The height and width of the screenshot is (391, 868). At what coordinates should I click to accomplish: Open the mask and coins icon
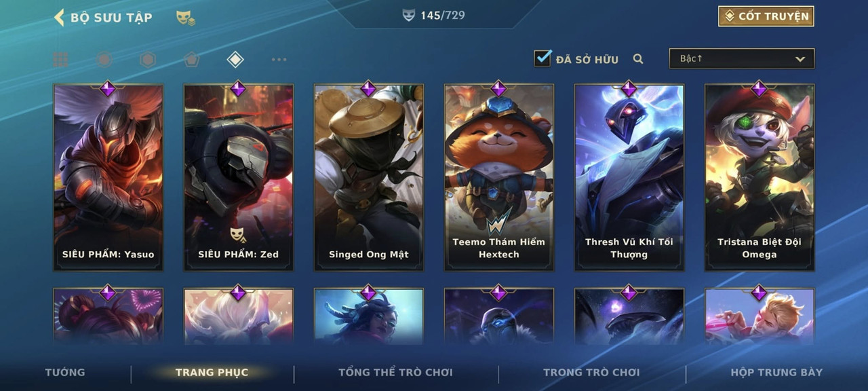(186, 18)
